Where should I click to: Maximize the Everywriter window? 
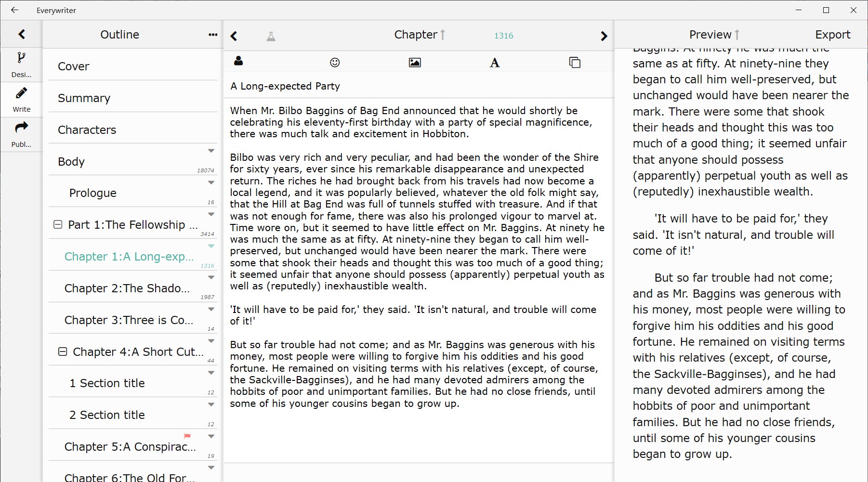pos(826,10)
